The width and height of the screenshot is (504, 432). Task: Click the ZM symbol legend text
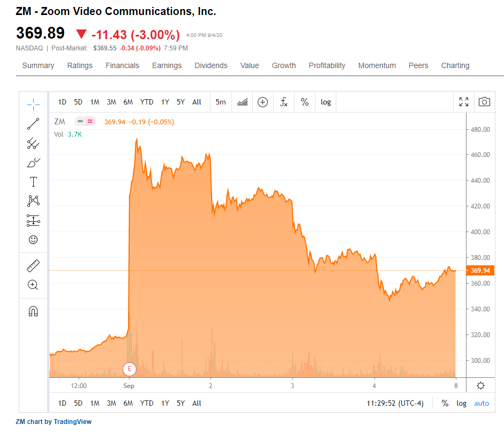click(x=59, y=122)
